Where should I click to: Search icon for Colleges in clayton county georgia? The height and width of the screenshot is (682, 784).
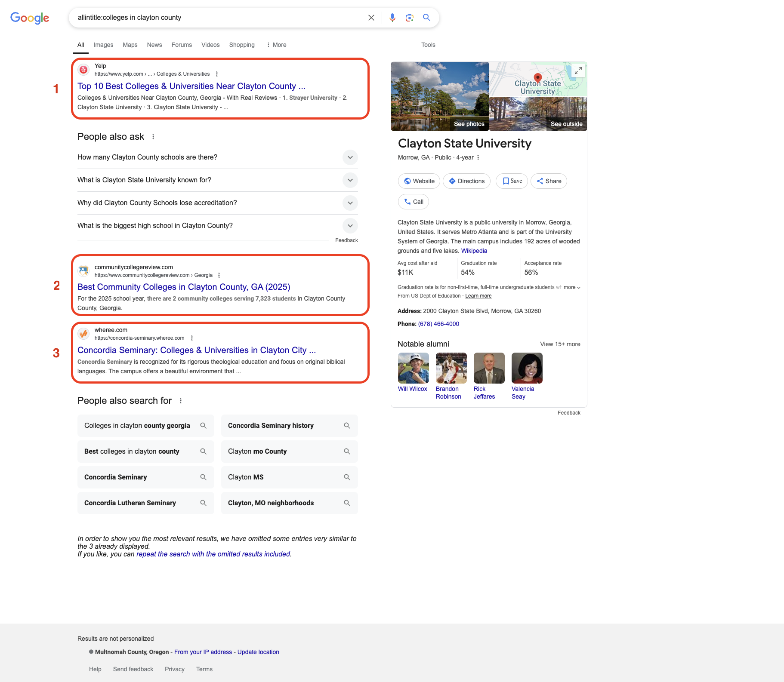(204, 426)
